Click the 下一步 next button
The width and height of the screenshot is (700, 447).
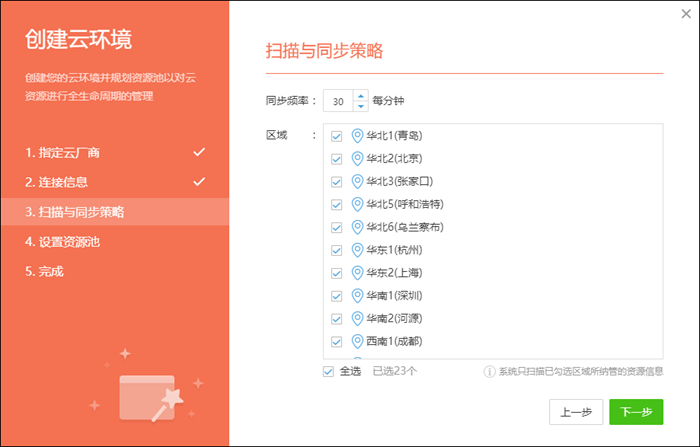pyautogui.click(x=636, y=412)
